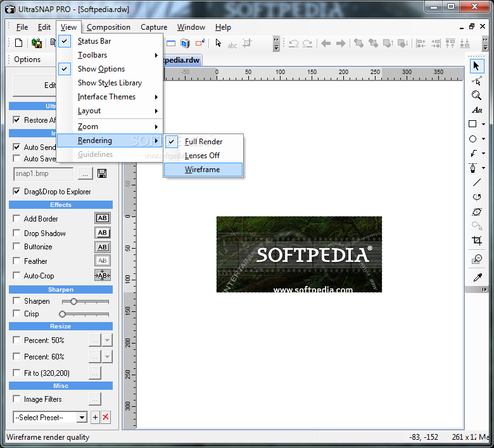The image size is (494, 448).
Task: Enable the Auto Save checkbox
Action: click(x=16, y=158)
